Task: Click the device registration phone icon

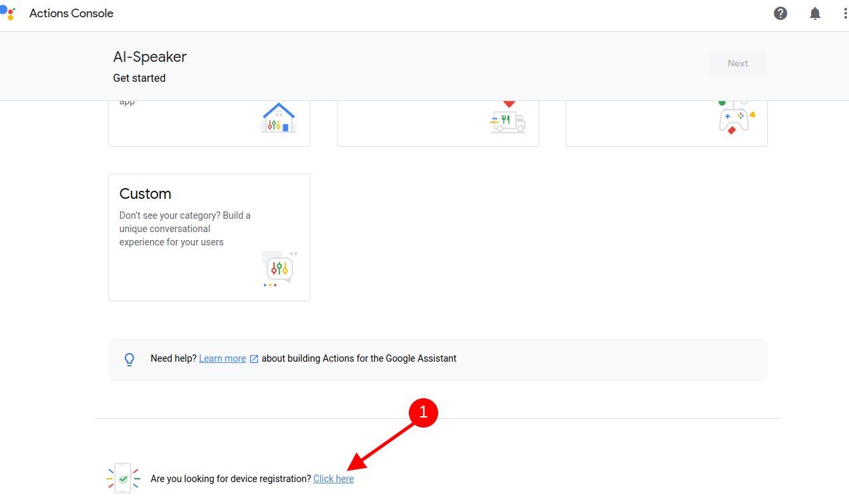Action: click(x=123, y=478)
